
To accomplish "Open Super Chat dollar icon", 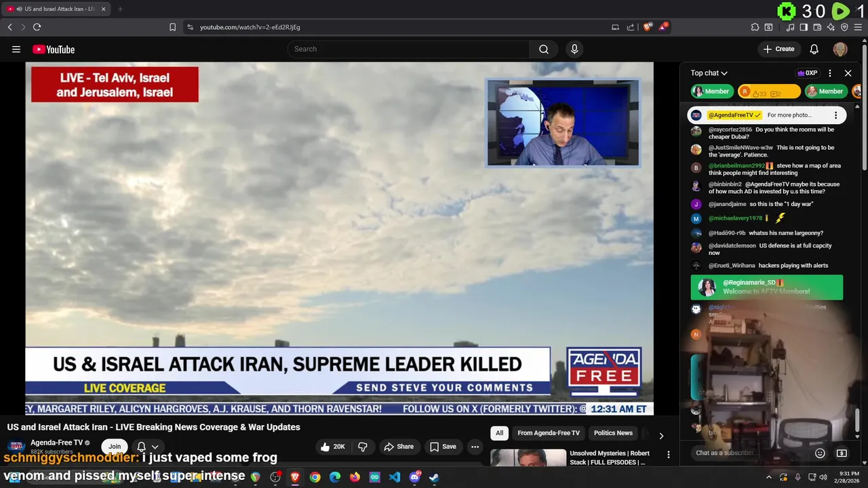I will pyautogui.click(x=842, y=453).
